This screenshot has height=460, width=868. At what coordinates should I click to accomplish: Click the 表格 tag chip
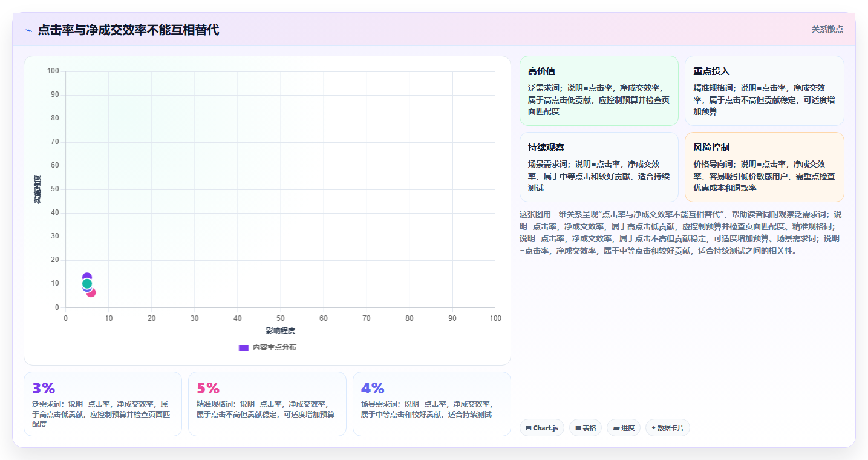point(586,428)
